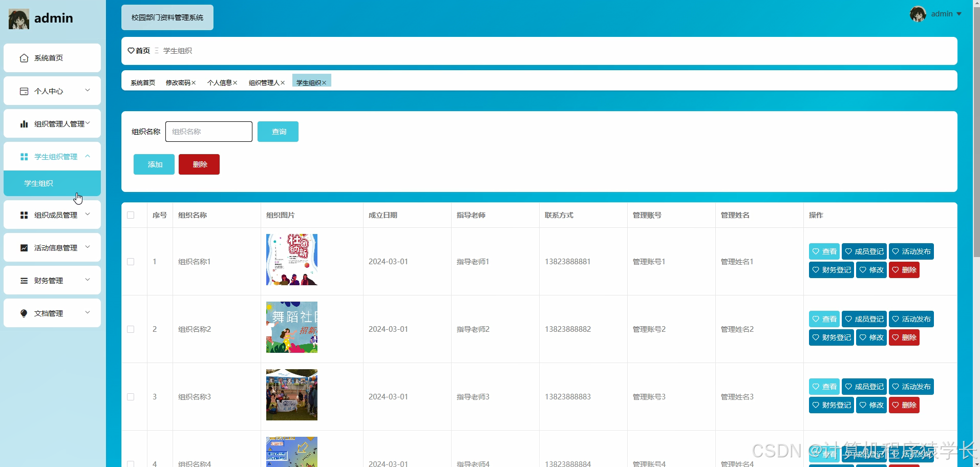Click 活动发布 for 组织名称3
The width and height of the screenshot is (980, 467).
pos(911,387)
